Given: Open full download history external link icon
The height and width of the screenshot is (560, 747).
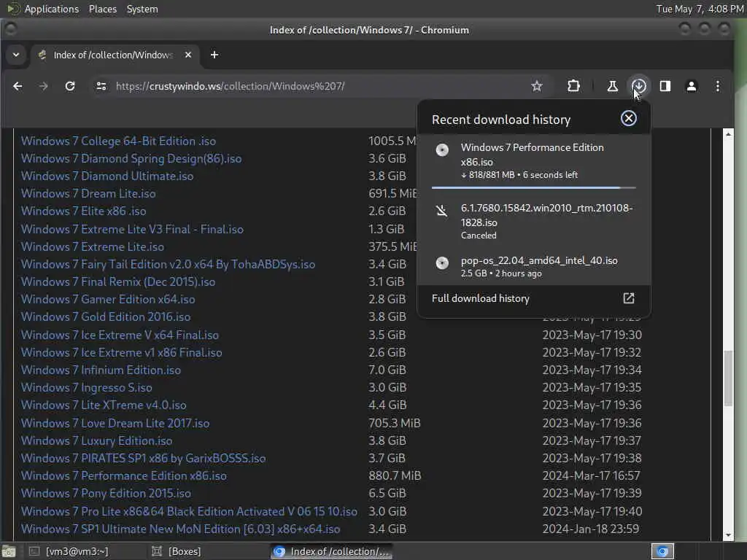Looking at the screenshot, I should coord(628,298).
